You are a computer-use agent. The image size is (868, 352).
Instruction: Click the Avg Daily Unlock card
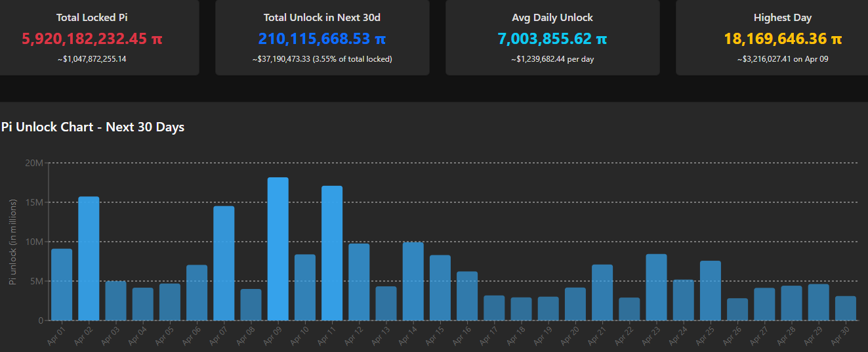(552, 37)
